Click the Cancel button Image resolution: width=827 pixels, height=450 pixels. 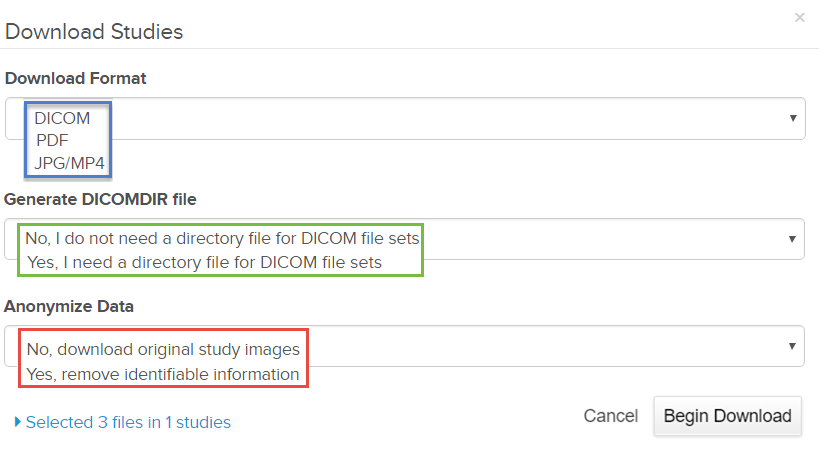coord(610,416)
